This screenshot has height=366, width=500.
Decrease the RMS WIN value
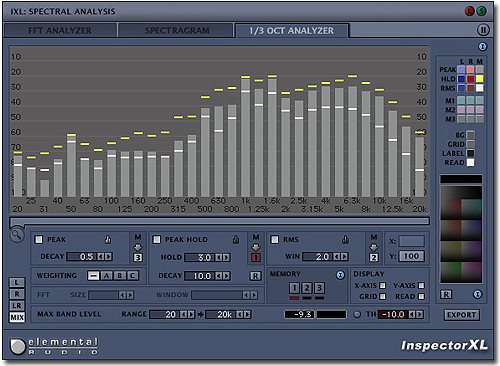pyautogui.click(x=337, y=257)
